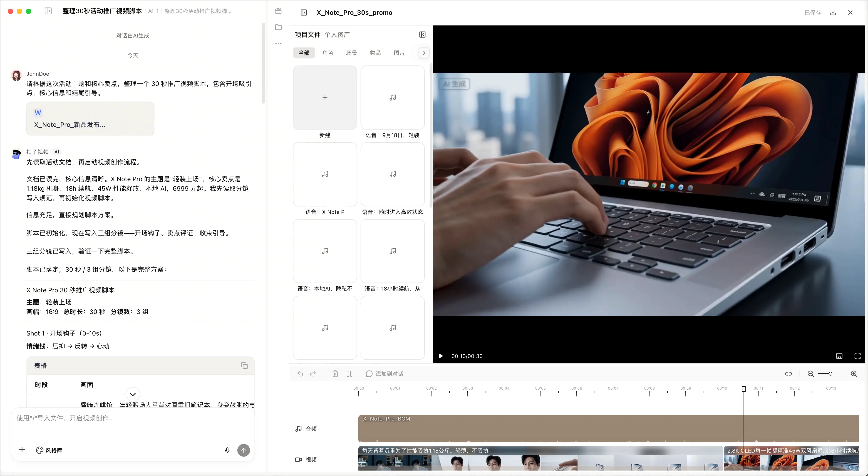Image resolution: width=868 pixels, height=476 pixels.
Task: Select audio asset 语音：随时进入高效状态
Action: pyautogui.click(x=393, y=174)
